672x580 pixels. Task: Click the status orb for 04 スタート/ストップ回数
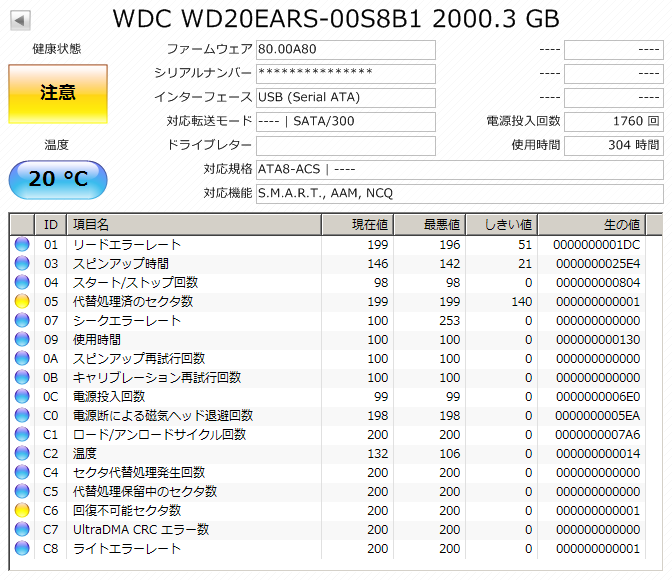[x=22, y=282]
